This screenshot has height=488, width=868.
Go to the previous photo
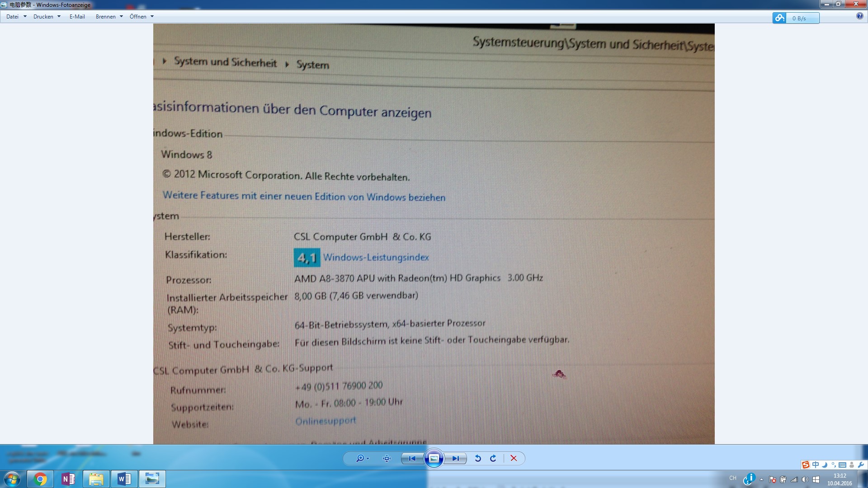pyautogui.click(x=412, y=458)
